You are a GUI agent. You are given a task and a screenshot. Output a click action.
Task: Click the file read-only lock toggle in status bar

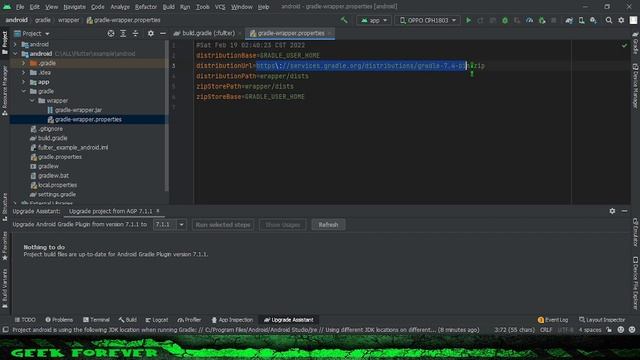tap(609, 330)
